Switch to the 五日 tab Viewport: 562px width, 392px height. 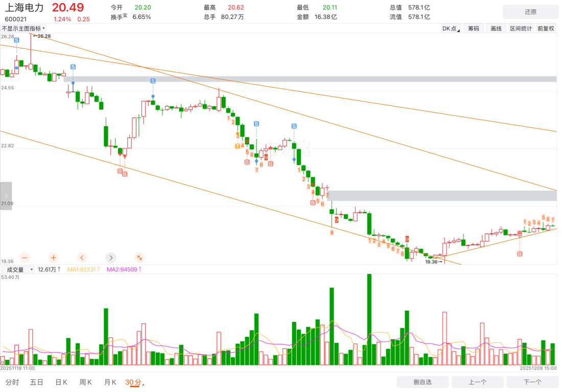click(x=37, y=382)
